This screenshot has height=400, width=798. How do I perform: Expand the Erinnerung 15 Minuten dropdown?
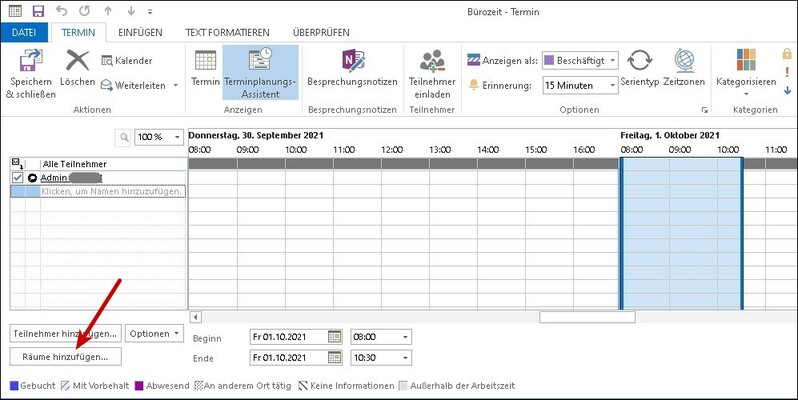pos(612,86)
